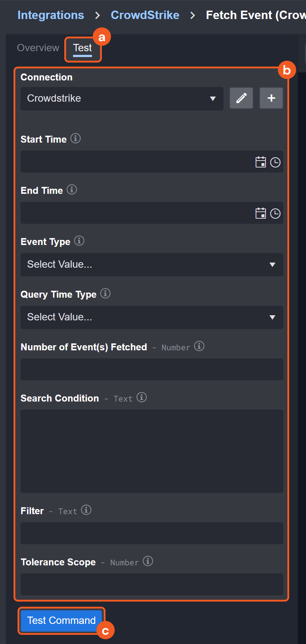Open End Time clock picker
Image resolution: width=306 pixels, height=644 pixels.
click(275, 213)
